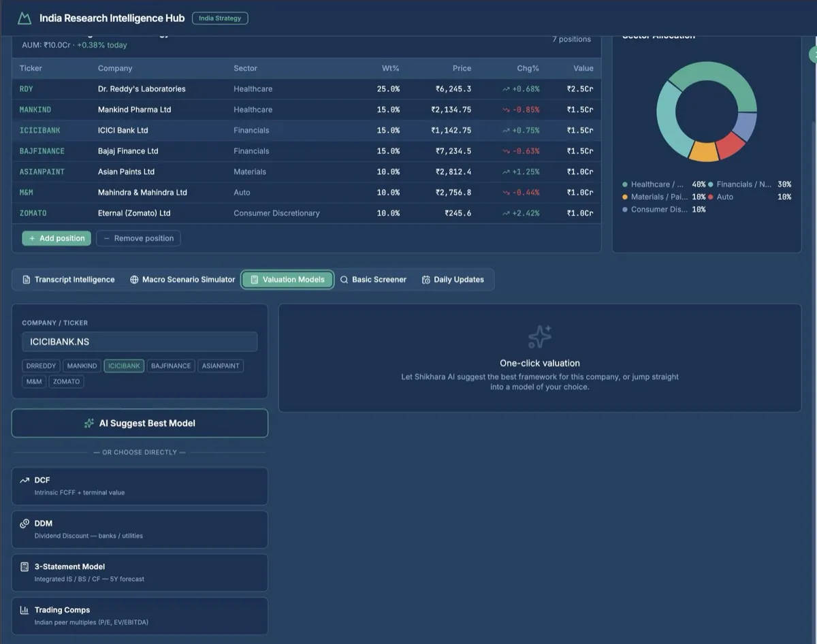Click the down-trend arrow beside -0.85%
Screen dimensions: 817x644
coord(506,110)
